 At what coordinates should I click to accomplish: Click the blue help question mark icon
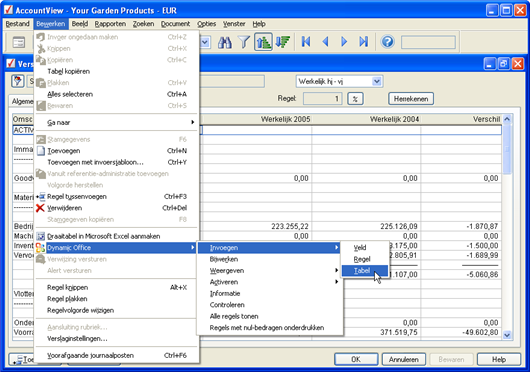[x=387, y=42]
